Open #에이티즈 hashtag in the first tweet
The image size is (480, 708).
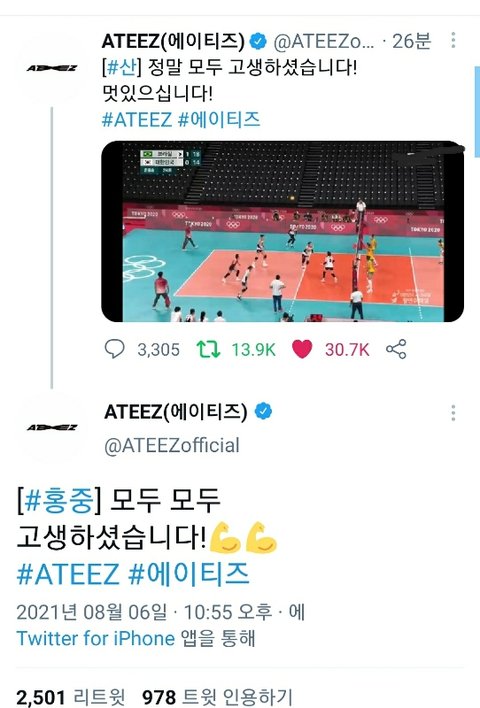pos(219,120)
